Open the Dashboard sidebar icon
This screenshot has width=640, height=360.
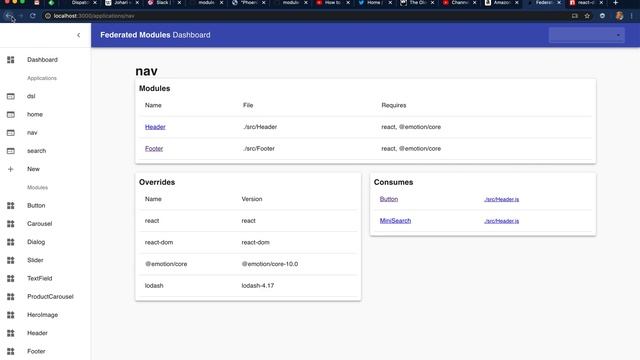tap(11, 60)
